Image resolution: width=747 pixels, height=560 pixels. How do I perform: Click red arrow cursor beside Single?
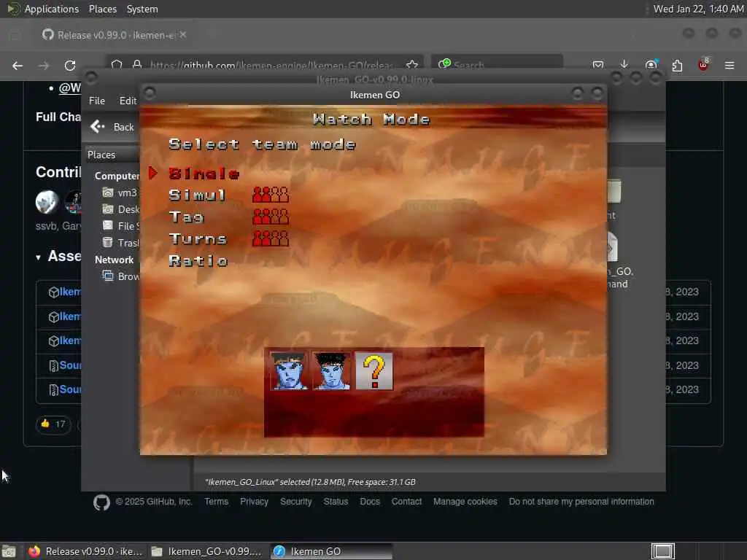click(x=153, y=174)
